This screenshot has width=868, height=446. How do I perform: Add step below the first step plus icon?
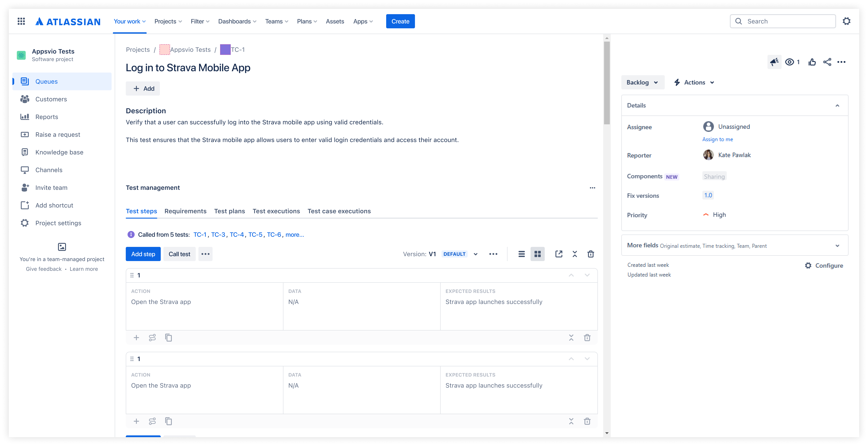point(136,338)
